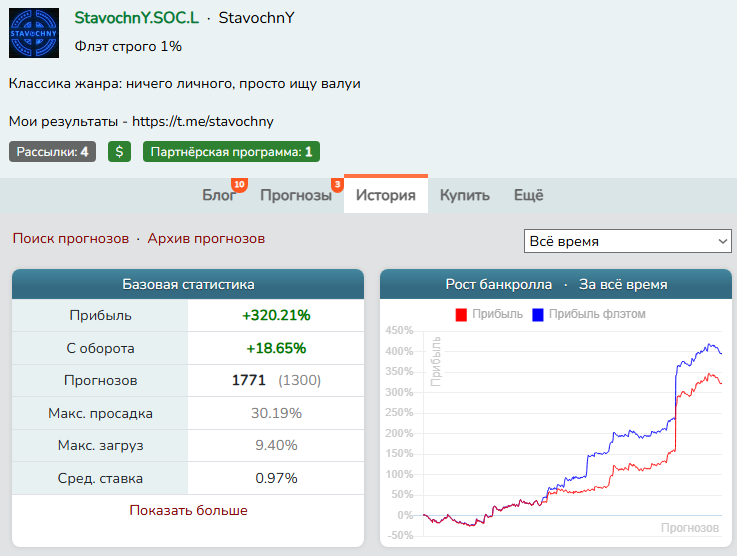Click the Прогнозов axis label on chart
This screenshot has width=737, height=556.
690,528
